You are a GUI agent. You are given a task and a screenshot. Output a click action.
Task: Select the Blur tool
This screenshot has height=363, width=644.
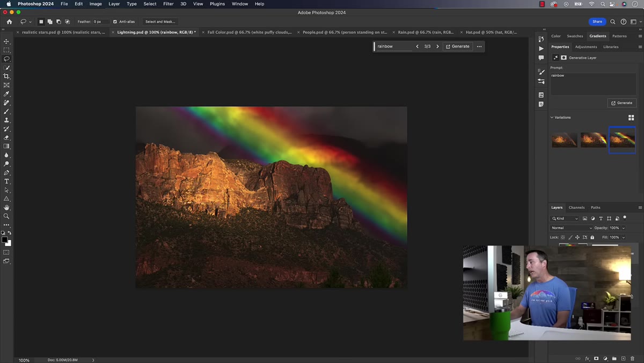6,155
